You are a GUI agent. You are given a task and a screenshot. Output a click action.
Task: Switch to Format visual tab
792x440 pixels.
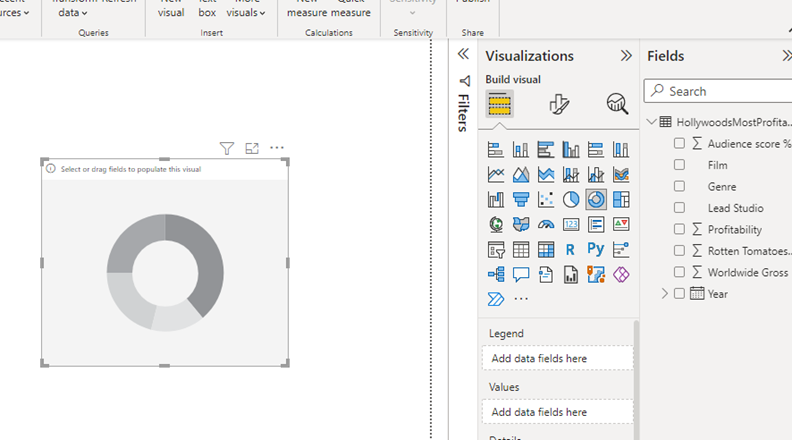(559, 104)
